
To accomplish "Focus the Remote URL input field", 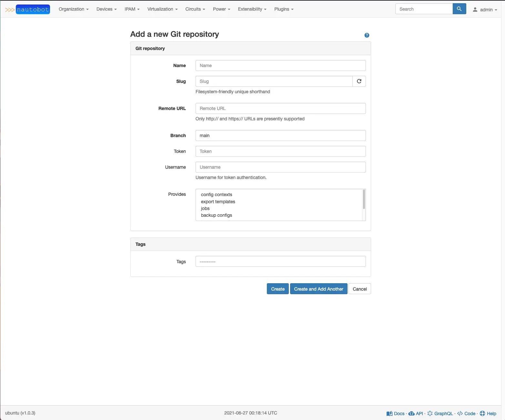I will click(x=280, y=108).
